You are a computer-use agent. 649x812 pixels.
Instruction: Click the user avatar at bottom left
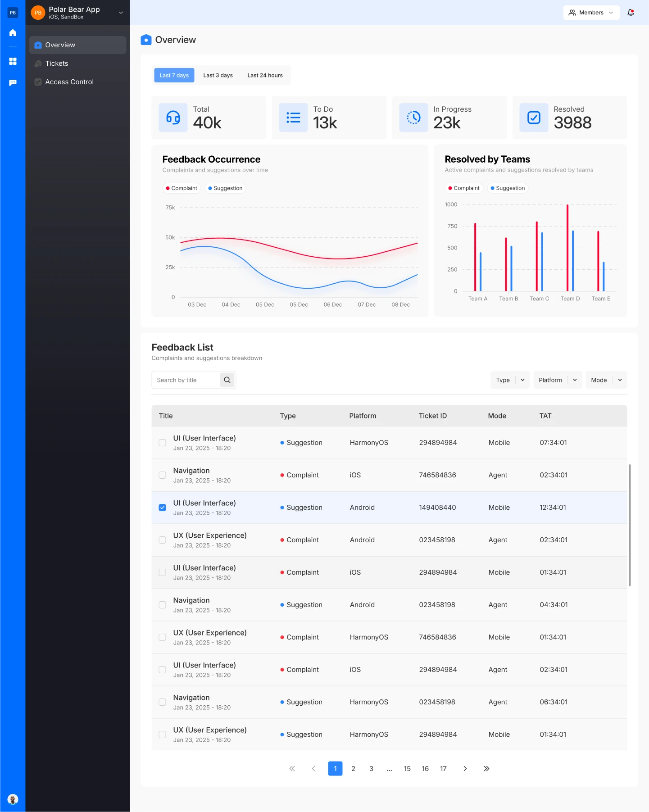13,799
